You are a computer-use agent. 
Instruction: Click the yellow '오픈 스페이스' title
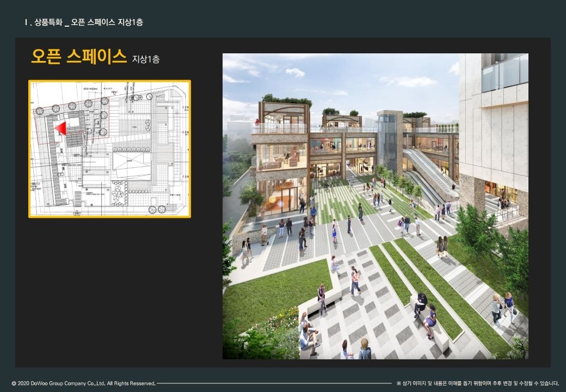pos(79,57)
